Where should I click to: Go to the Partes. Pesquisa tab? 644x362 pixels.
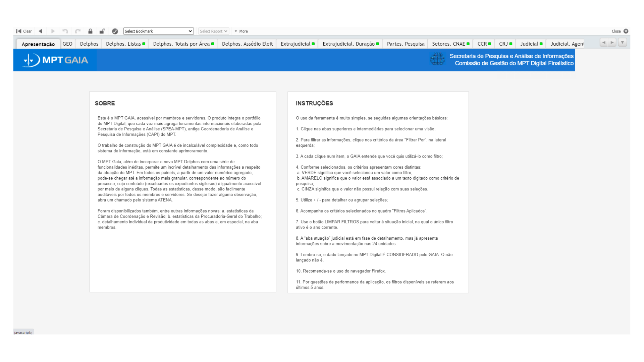[405, 44]
